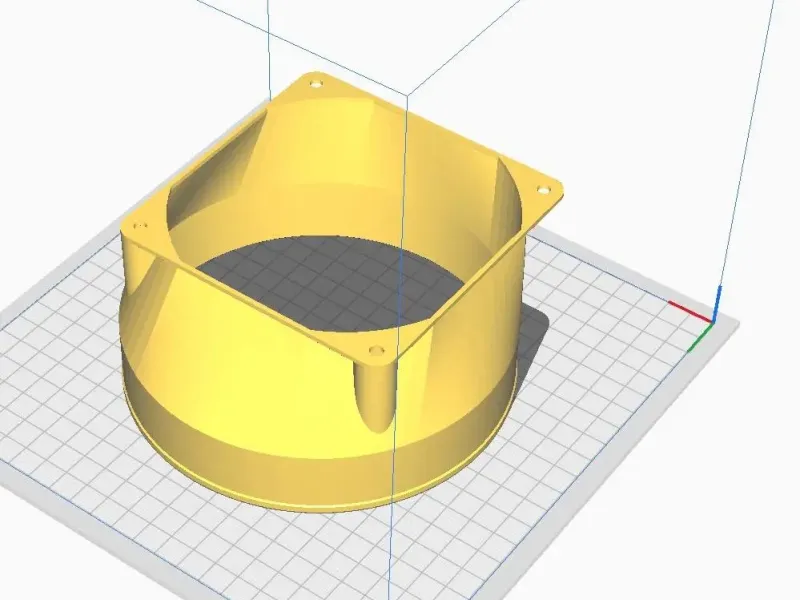This screenshot has width=800, height=600.
Task: Click the XYZ axis origin indicator
Action: (703, 319)
